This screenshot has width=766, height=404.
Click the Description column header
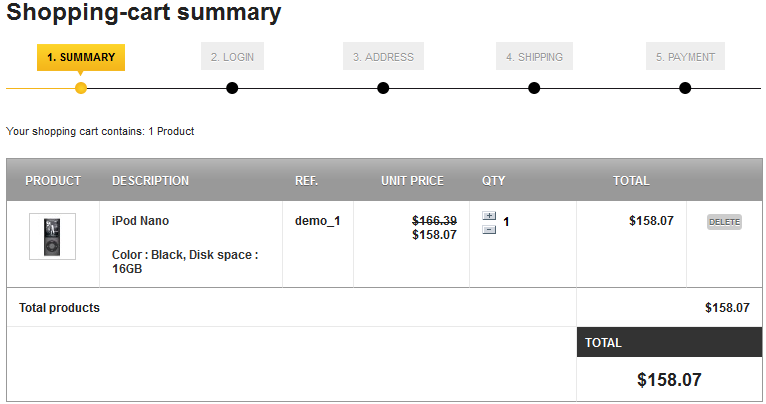click(150, 181)
